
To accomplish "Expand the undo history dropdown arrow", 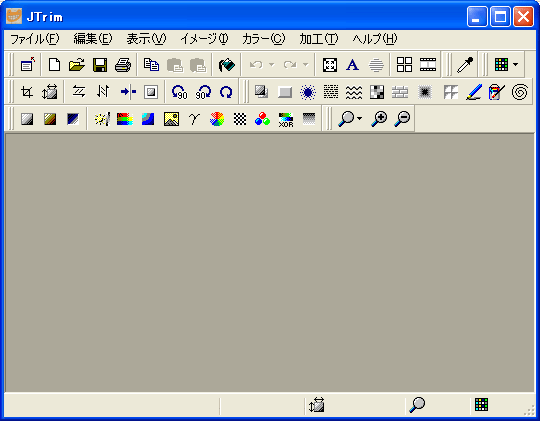I will tap(271, 64).
